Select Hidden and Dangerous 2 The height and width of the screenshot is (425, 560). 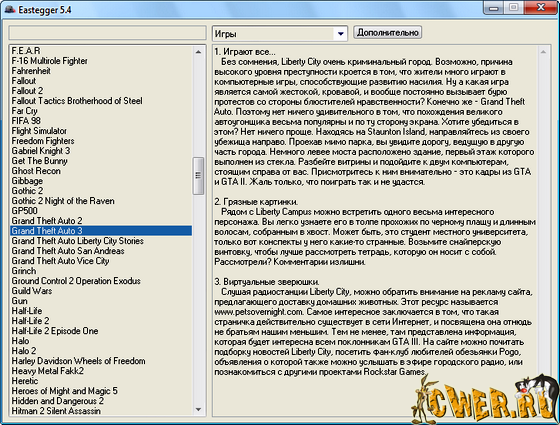coord(101,401)
